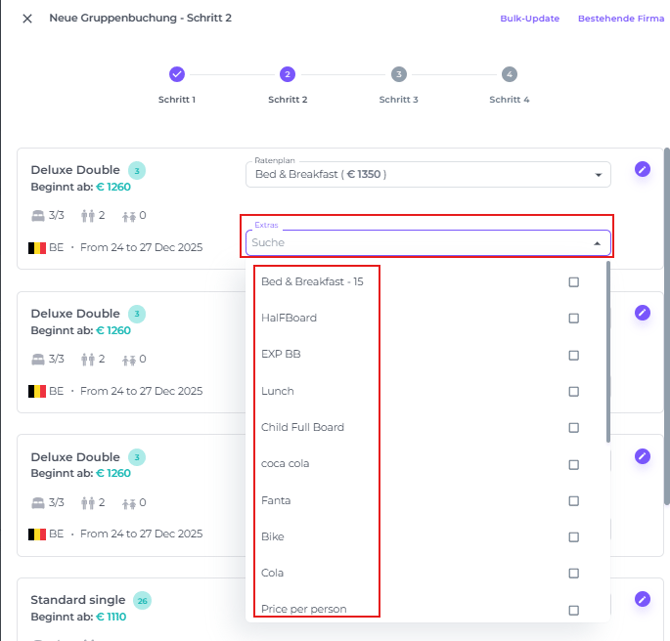The image size is (670, 641).
Task: Open the Bulk-Update link
Action: (530, 18)
